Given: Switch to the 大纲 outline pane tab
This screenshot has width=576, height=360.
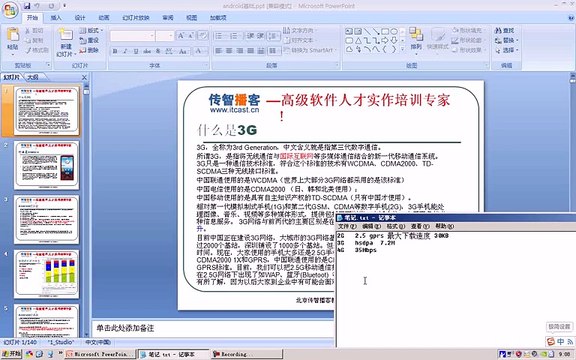Looking at the screenshot, I should (x=34, y=77).
